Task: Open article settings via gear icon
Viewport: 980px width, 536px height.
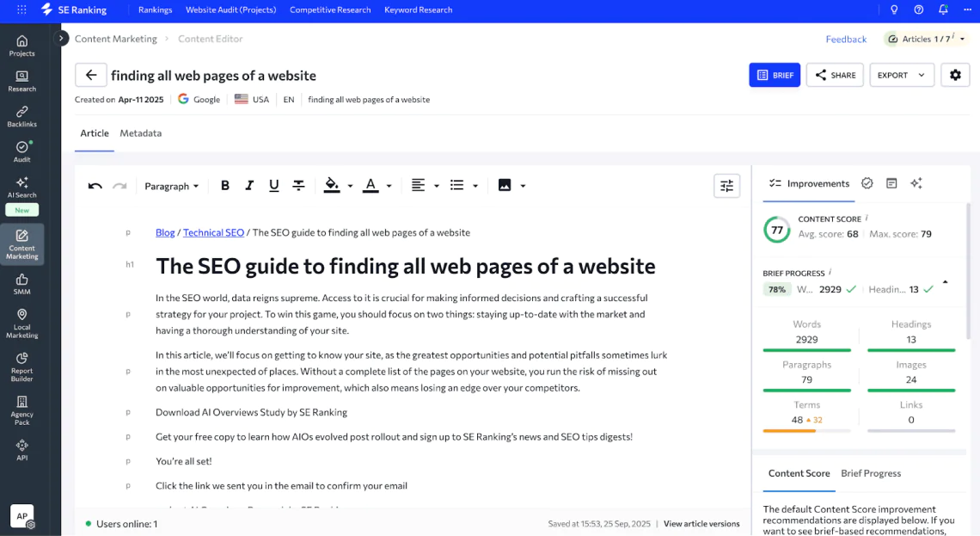Action: coord(955,75)
